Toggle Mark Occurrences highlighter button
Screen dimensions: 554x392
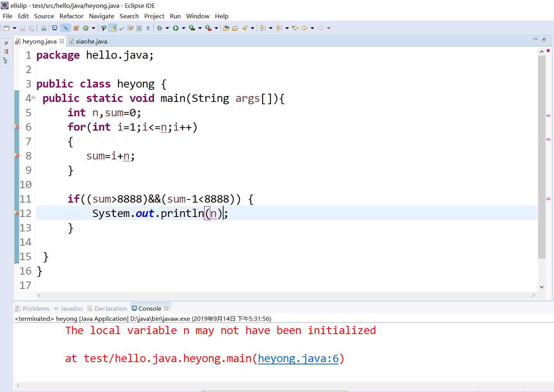click(x=113, y=28)
